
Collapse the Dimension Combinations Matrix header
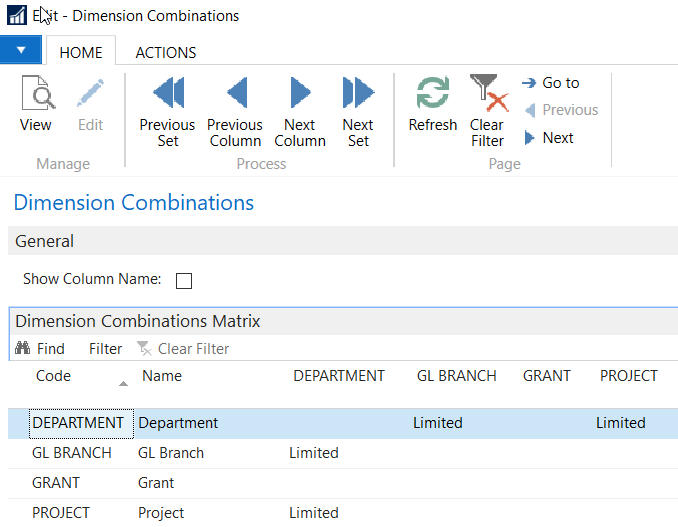click(x=137, y=321)
